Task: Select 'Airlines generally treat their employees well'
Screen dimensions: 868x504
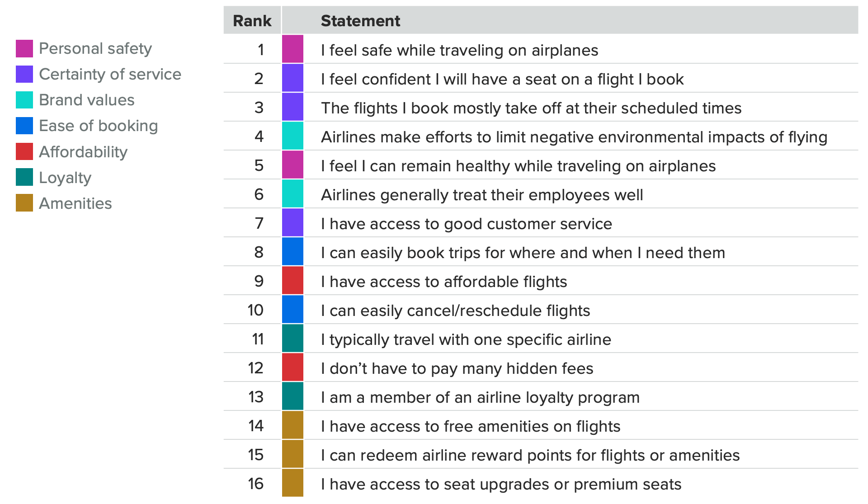Action: coord(482,195)
